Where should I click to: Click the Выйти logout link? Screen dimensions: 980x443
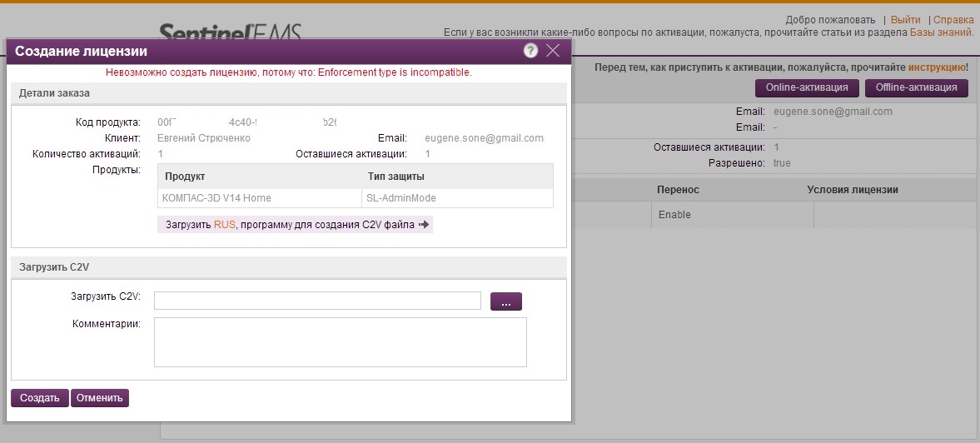906,20
